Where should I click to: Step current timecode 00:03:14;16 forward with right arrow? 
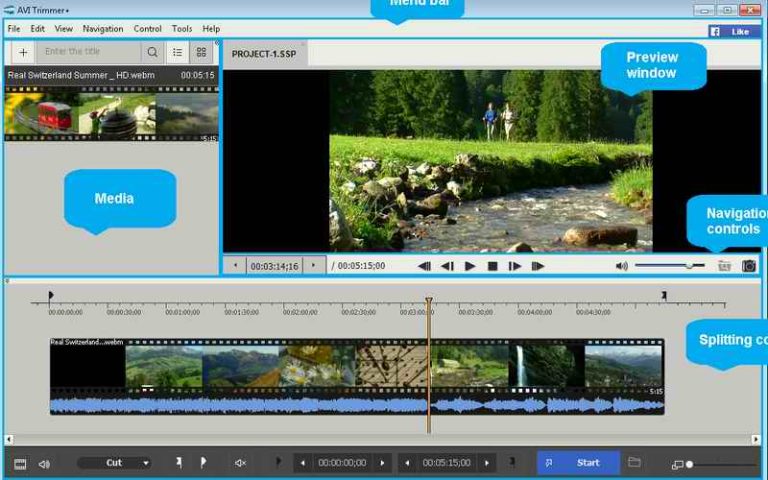coord(313,266)
